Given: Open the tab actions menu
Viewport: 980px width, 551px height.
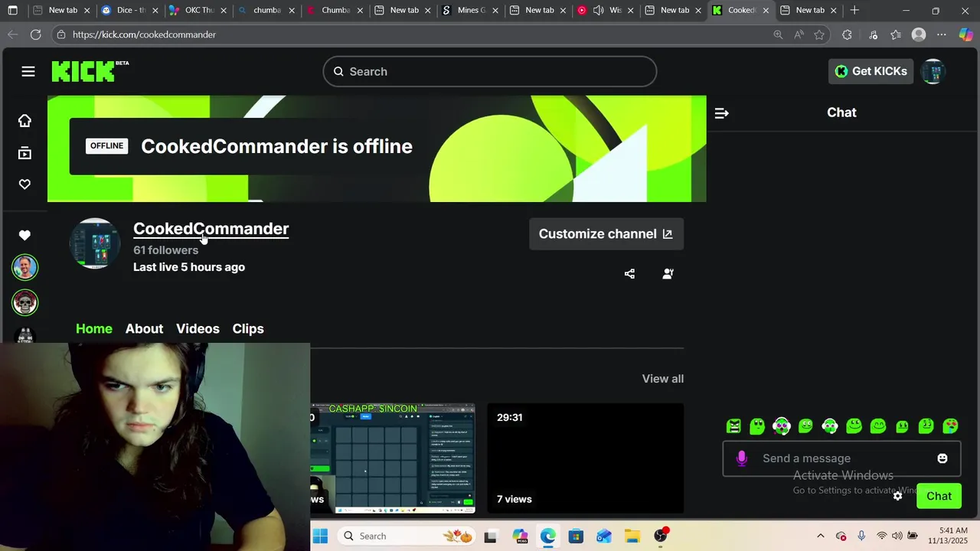Looking at the screenshot, I should tap(12, 10).
